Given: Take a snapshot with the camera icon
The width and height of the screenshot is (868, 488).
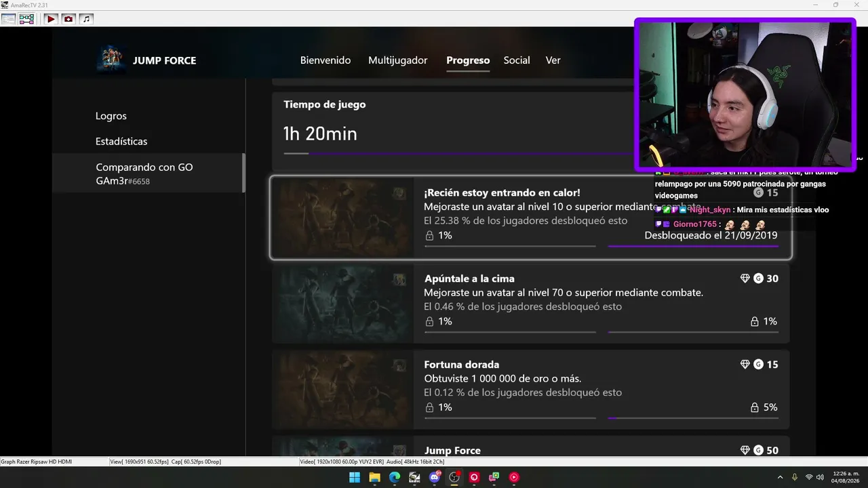Looking at the screenshot, I should (68, 19).
